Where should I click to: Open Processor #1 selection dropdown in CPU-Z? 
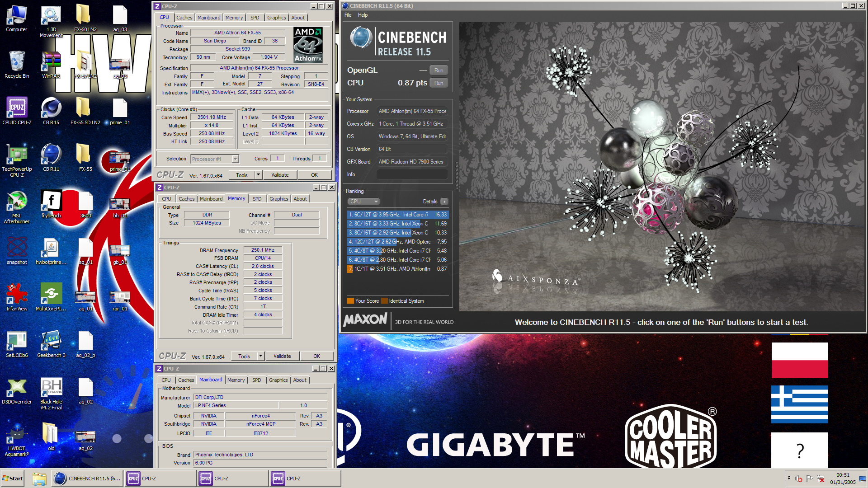tap(215, 159)
